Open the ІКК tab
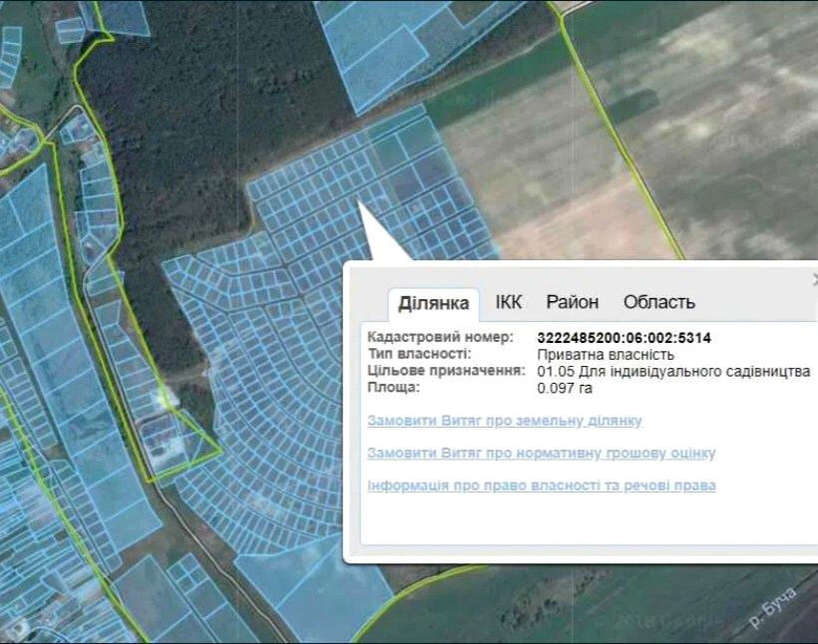The image size is (818, 644). (x=509, y=302)
